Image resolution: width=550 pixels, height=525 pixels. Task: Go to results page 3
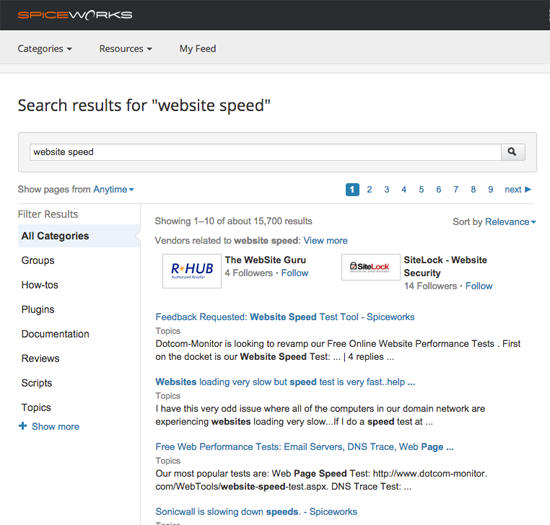pos(387,189)
